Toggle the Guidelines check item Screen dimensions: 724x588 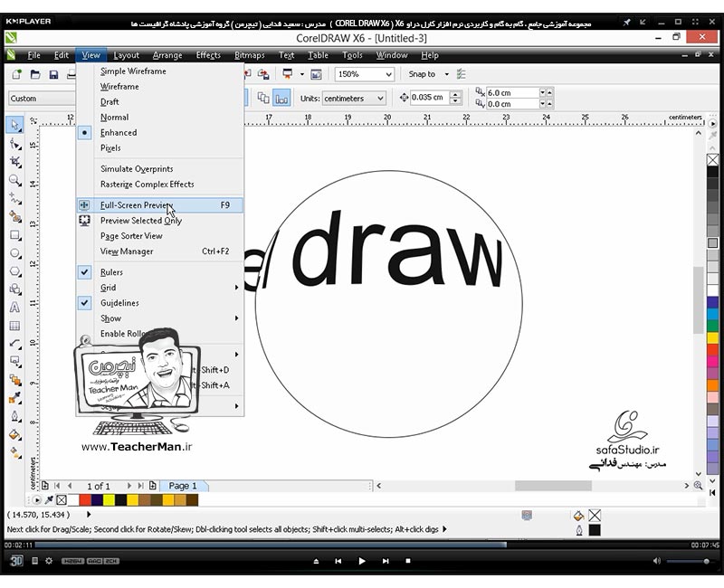pos(159,303)
